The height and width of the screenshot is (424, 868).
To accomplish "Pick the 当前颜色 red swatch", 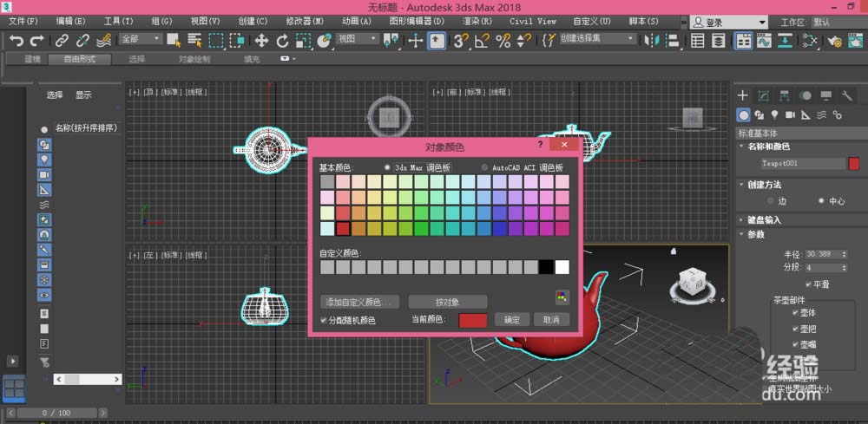I will point(473,320).
